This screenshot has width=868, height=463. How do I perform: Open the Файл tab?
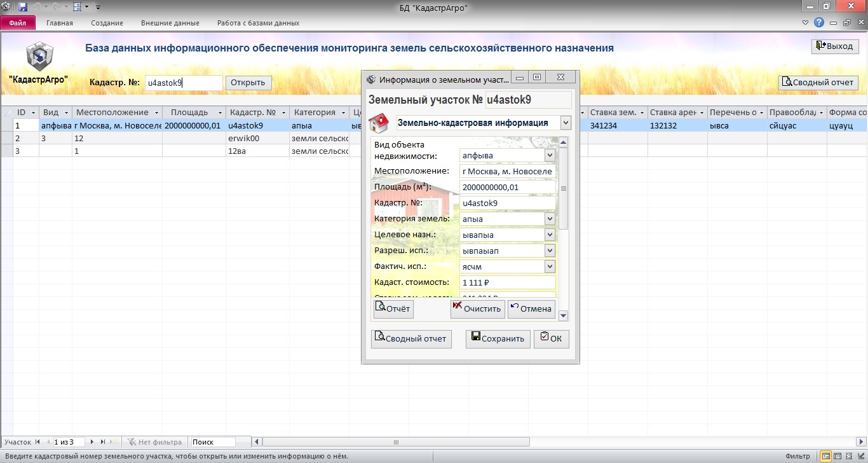coord(18,23)
